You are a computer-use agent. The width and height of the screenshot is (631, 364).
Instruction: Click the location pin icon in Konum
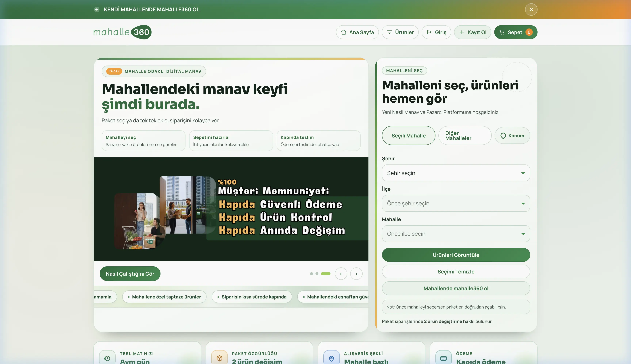(x=503, y=136)
